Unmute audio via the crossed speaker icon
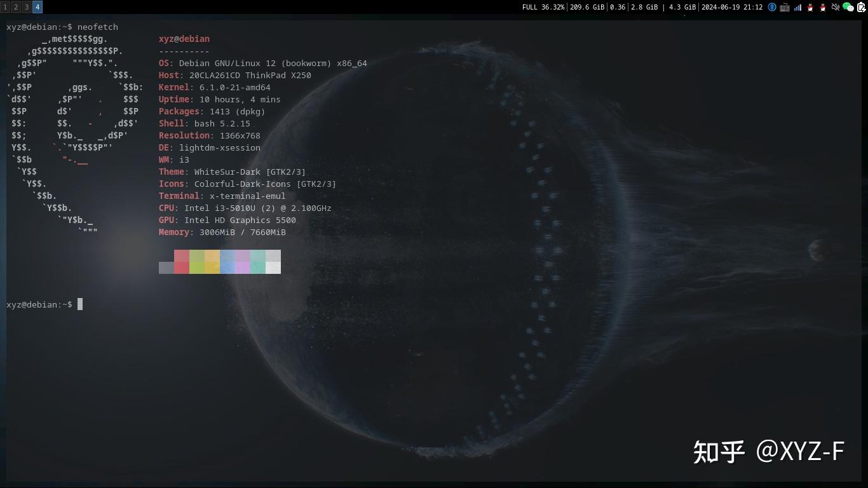 click(x=835, y=7)
